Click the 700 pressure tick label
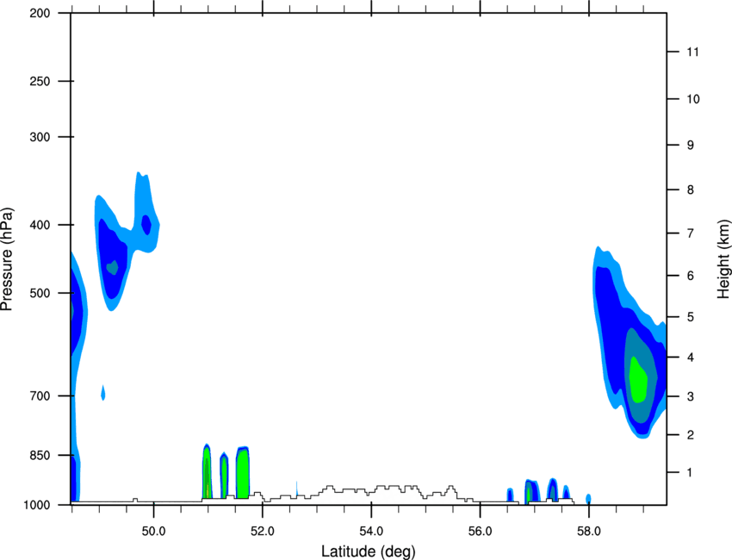The height and width of the screenshot is (560, 732). tap(40, 396)
